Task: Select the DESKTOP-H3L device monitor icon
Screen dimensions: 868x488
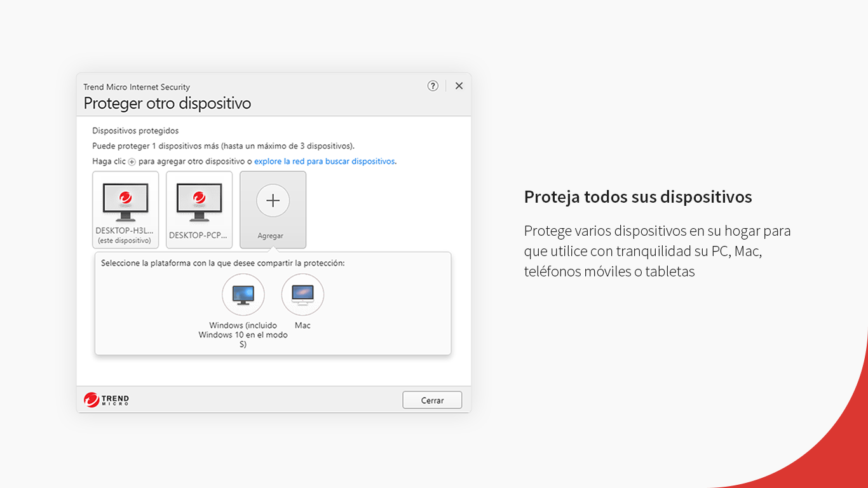Action: point(125,202)
